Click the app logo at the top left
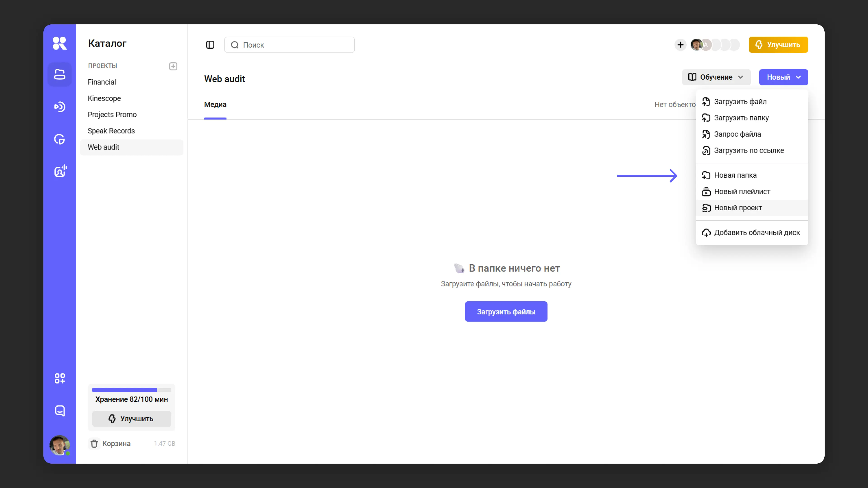Viewport: 868px width, 488px height. pos(60,43)
